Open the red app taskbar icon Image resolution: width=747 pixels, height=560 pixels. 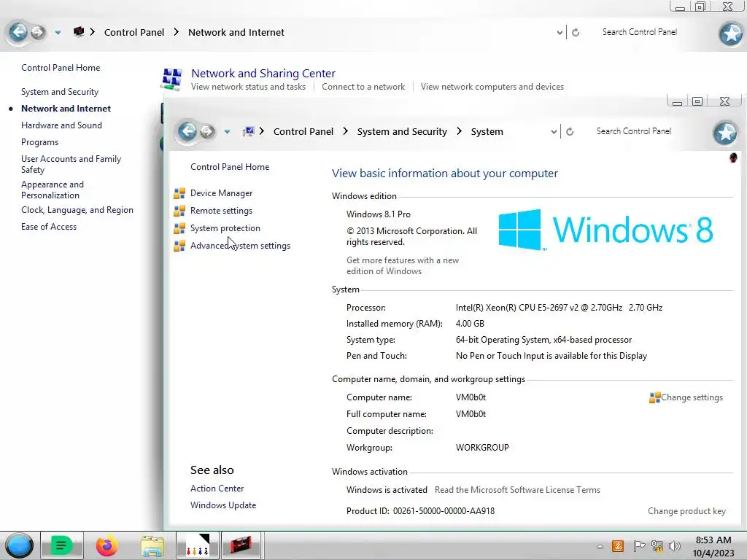click(x=241, y=545)
